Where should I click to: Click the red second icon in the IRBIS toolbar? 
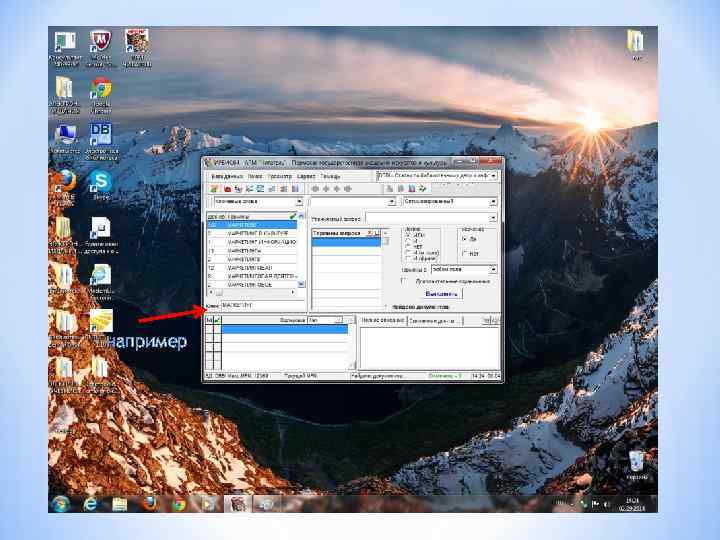(x=227, y=189)
